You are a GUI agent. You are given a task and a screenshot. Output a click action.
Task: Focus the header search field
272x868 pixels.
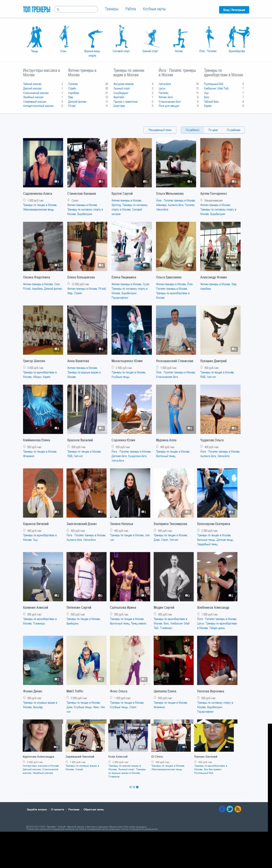point(76,9)
